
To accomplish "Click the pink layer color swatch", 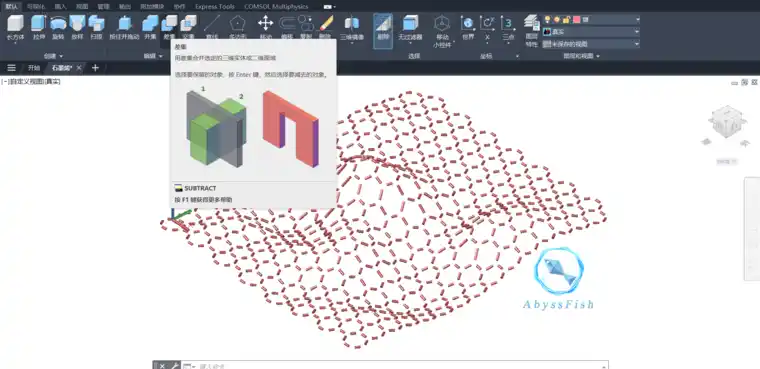I will click(576, 19).
